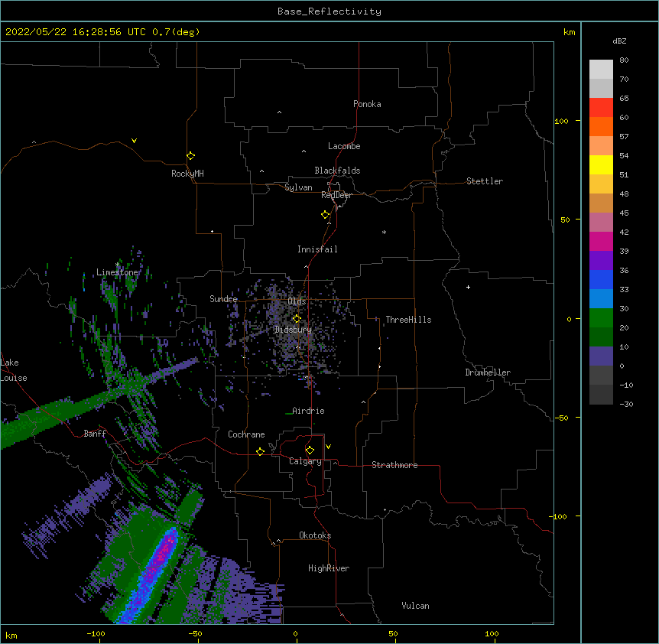Viewport: 659px width, 644px height.
Task: Click the white caret marker southwest of Ponoka
Action: [280, 112]
